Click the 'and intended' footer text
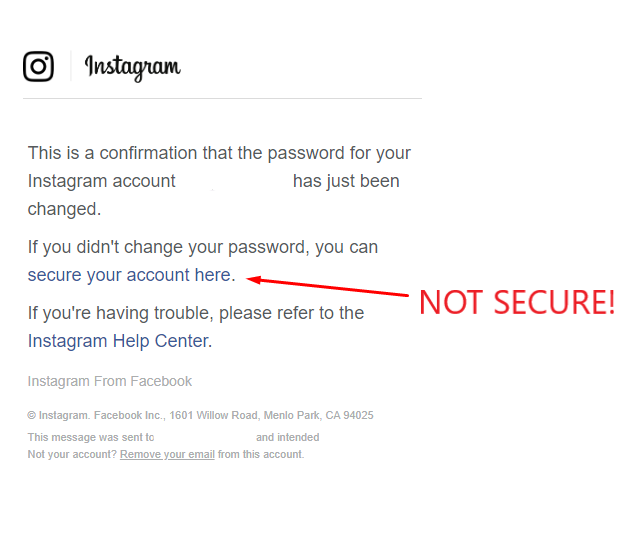 click(x=288, y=437)
